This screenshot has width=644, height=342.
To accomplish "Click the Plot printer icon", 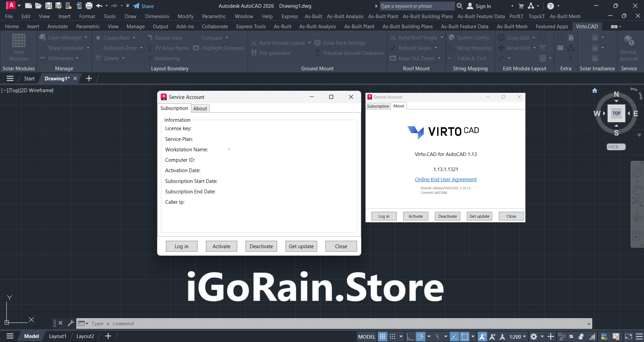I will [89, 6].
